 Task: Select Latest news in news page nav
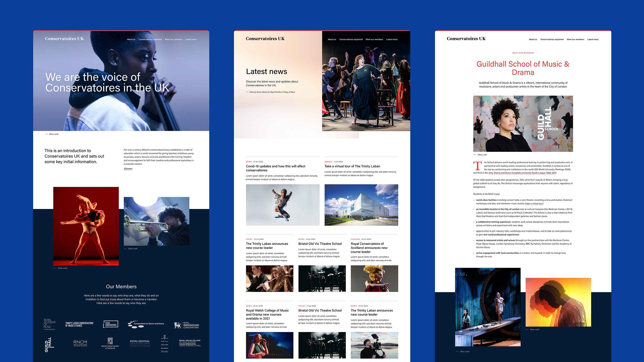(392, 40)
